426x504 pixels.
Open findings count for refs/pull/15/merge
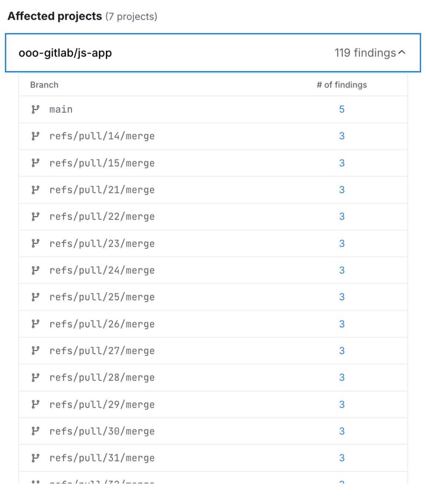coord(342,163)
